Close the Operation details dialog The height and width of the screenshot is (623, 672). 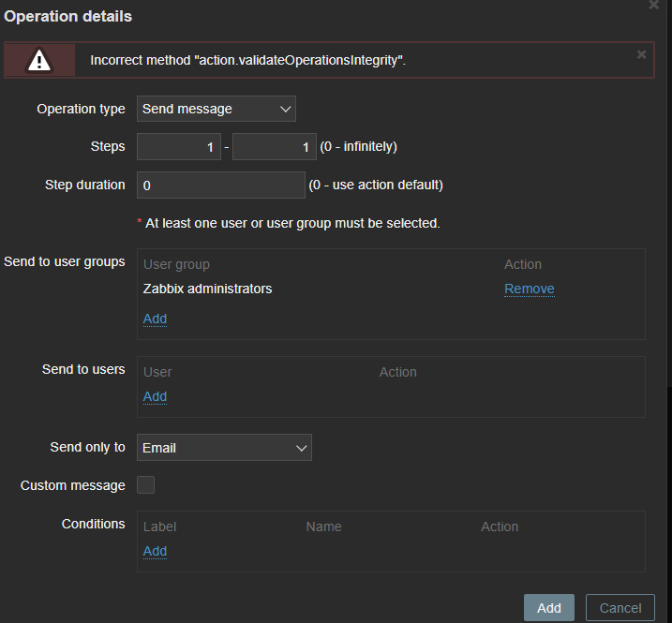click(x=653, y=5)
